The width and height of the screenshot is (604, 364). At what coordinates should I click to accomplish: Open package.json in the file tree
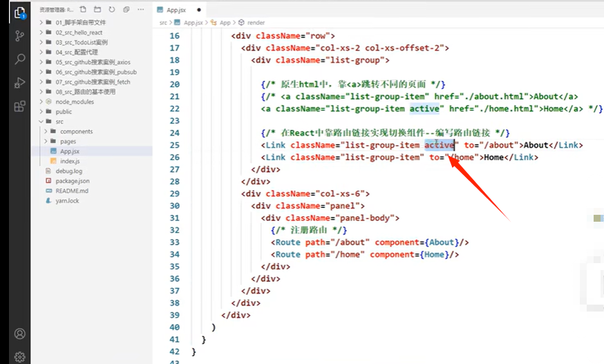point(73,181)
